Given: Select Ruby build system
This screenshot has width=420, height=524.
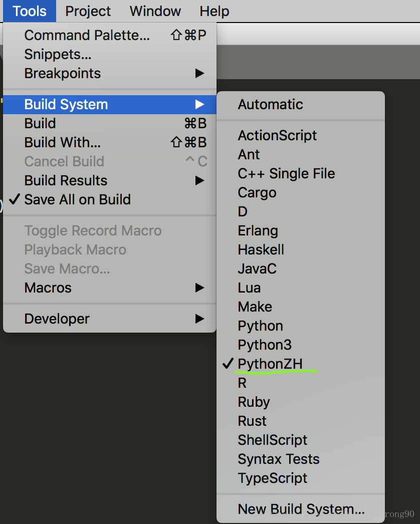Looking at the screenshot, I should tap(301, 402).
